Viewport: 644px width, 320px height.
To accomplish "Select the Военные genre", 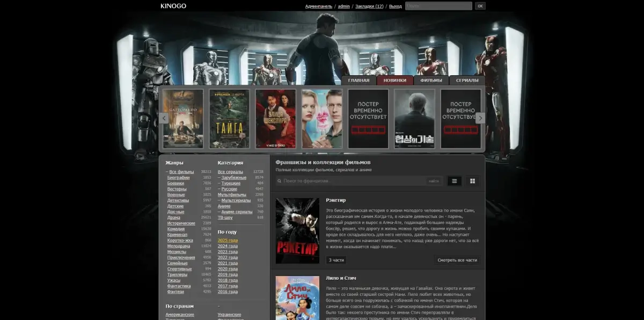I will tap(177, 194).
